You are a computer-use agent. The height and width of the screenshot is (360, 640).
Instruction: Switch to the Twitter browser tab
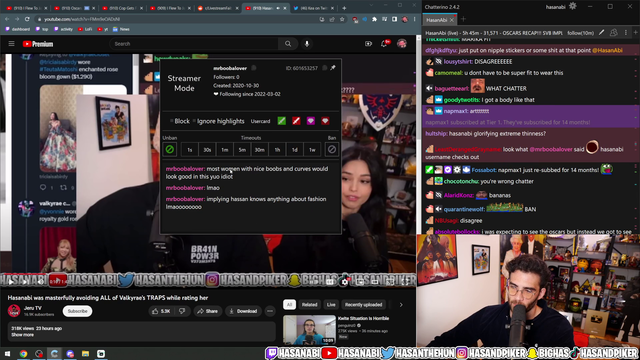tap(313, 8)
